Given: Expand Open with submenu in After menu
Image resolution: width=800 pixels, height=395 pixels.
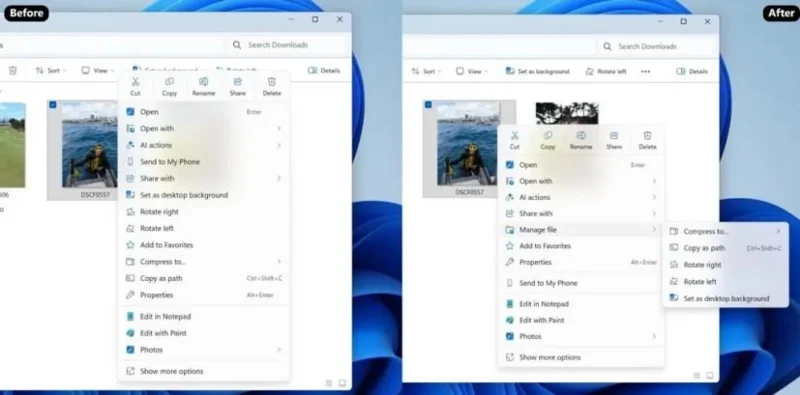Looking at the screenshot, I should click(581, 181).
